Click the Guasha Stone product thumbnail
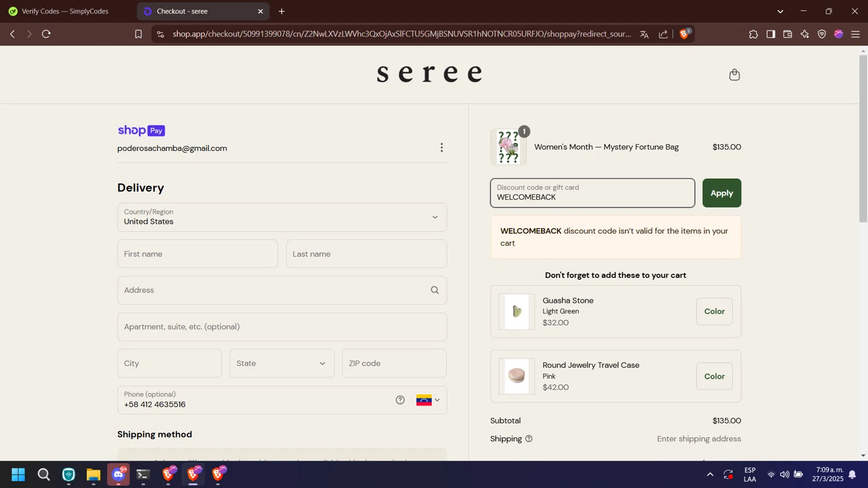The width and height of the screenshot is (868, 488). pos(517,312)
